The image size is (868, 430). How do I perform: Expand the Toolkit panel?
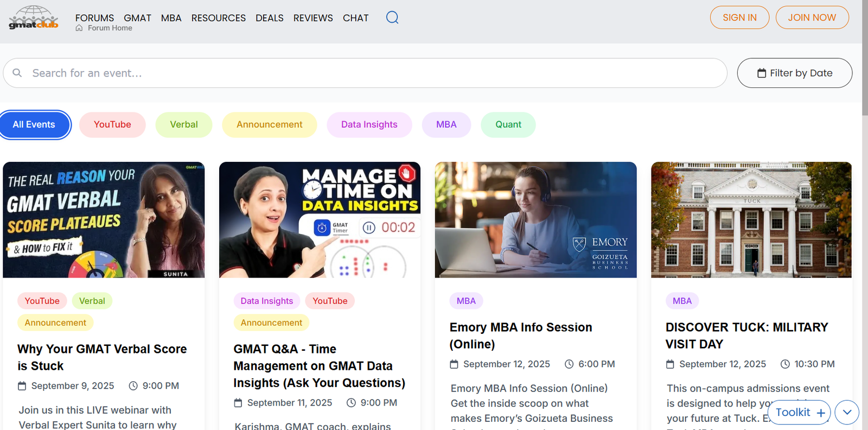(x=793, y=413)
